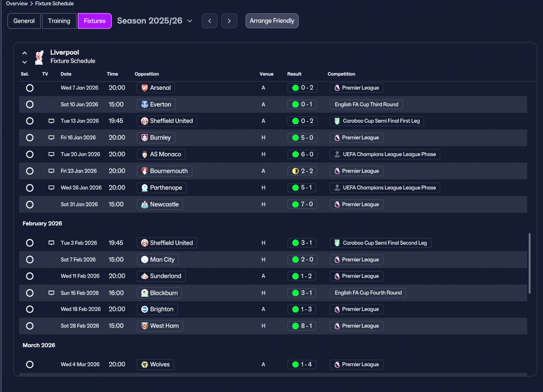Click the date Sat 28 Feb 2026

pos(80,326)
